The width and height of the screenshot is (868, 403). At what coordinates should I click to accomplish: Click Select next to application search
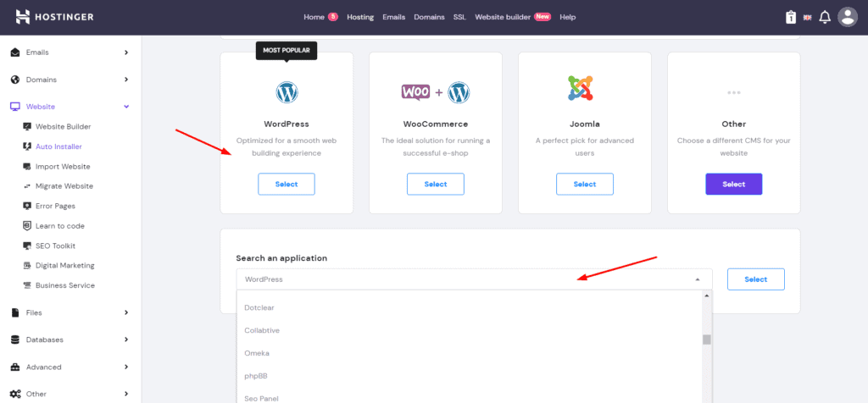coord(755,279)
